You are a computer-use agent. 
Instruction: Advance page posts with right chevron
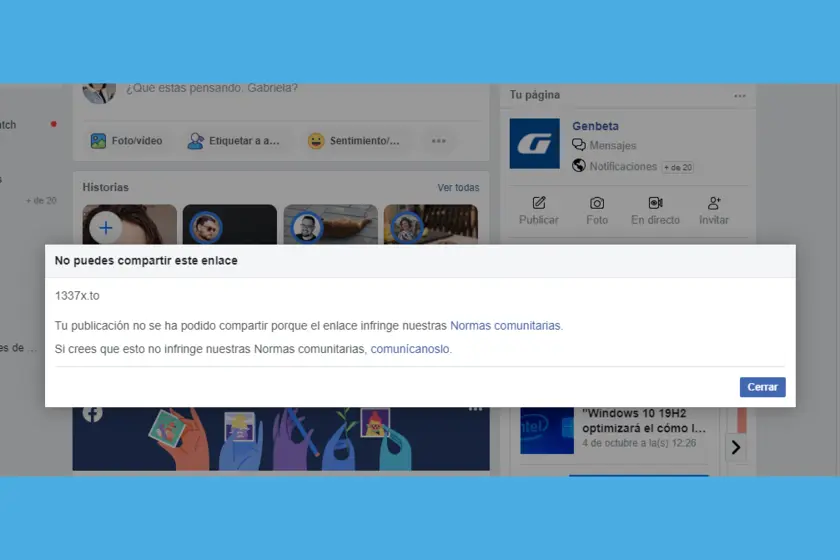[x=736, y=447]
